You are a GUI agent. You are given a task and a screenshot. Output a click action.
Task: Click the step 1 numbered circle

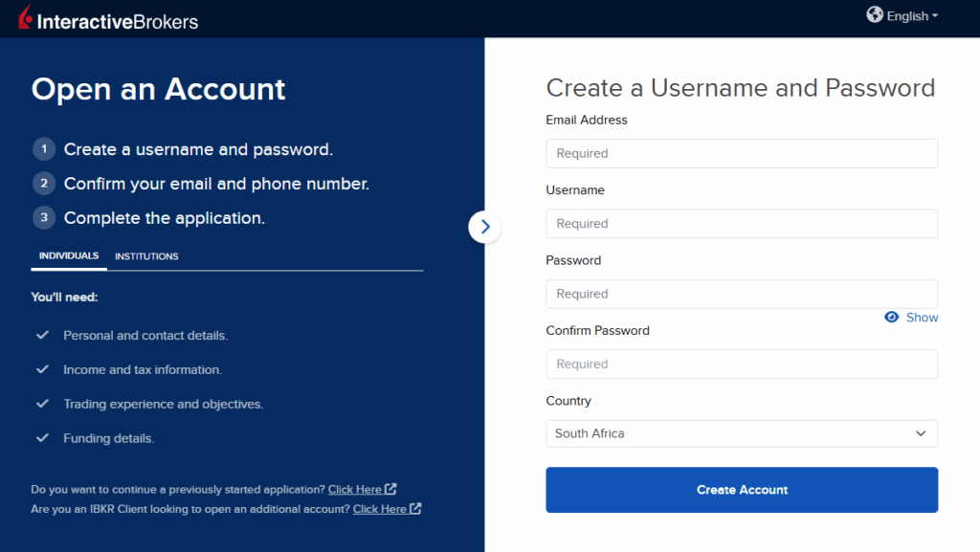44,149
